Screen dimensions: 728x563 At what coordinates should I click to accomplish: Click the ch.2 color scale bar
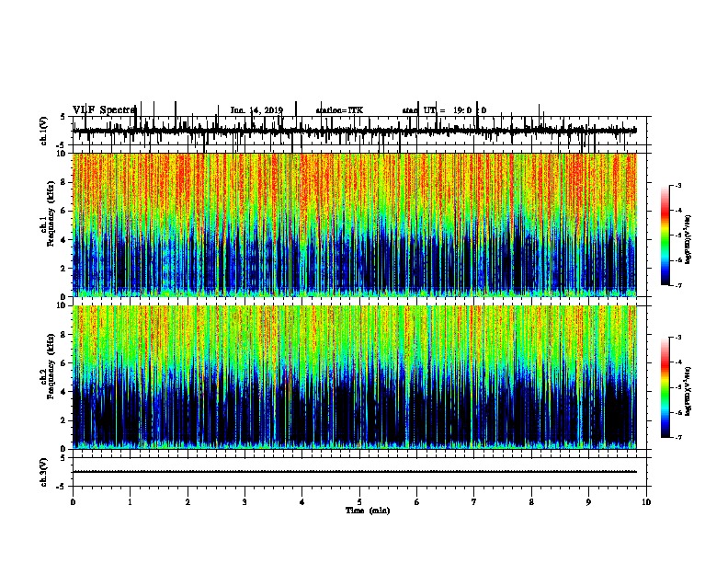[x=665, y=387]
